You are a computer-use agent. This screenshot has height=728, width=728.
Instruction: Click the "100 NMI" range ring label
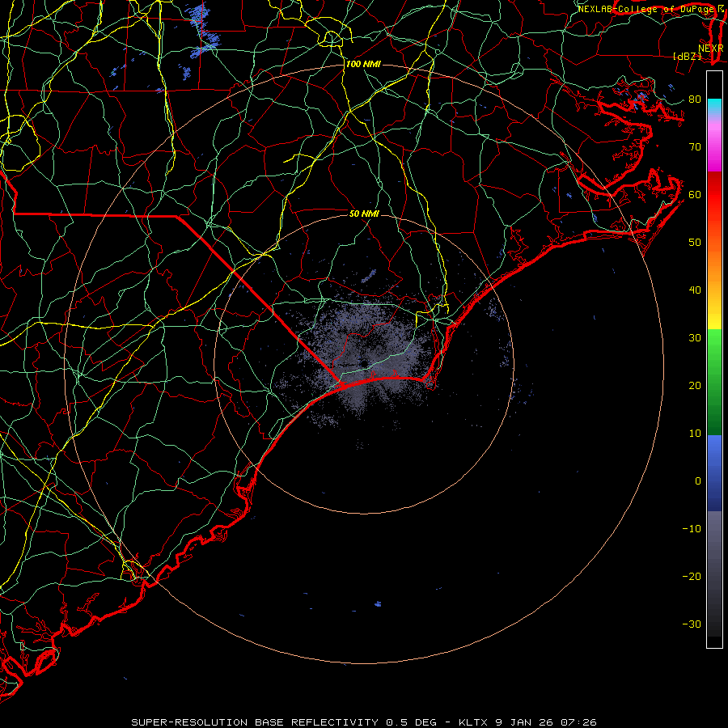(363, 64)
